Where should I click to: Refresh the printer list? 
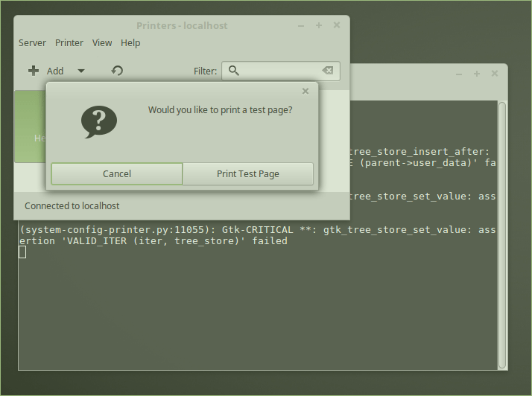(117, 71)
